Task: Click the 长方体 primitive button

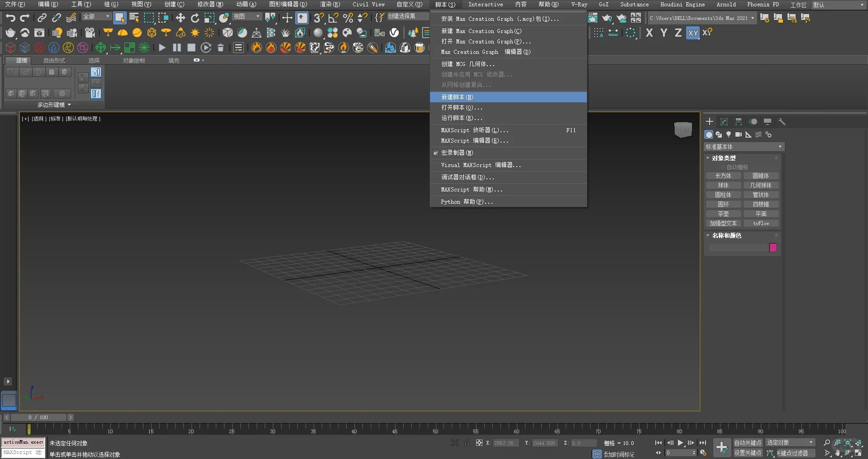Action: 723,176
